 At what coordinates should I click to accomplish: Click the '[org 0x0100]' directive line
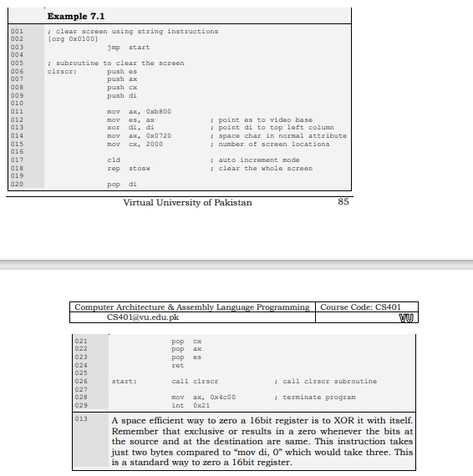tap(73, 39)
